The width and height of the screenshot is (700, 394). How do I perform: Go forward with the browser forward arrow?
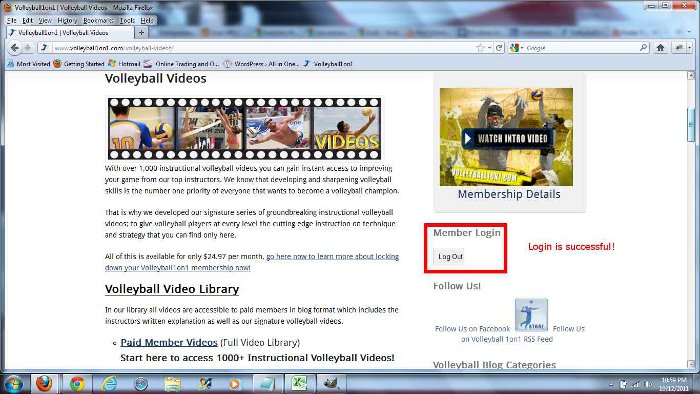(27, 48)
